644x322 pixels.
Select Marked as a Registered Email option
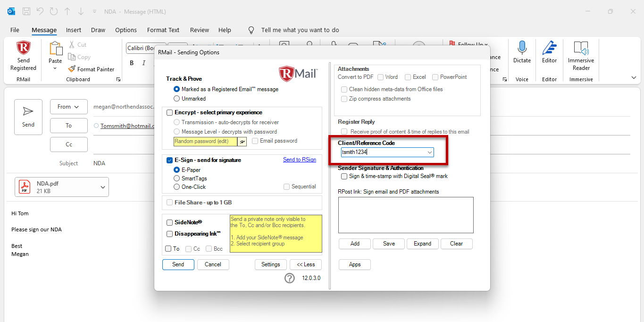pyautogui.click(x=176, y=89)
